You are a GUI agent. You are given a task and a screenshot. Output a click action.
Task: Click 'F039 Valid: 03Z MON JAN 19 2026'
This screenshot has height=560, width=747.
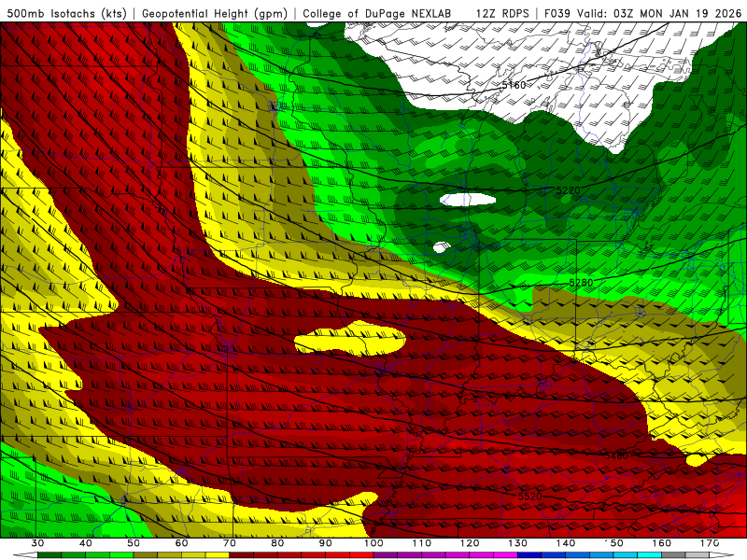pos(643,13)
